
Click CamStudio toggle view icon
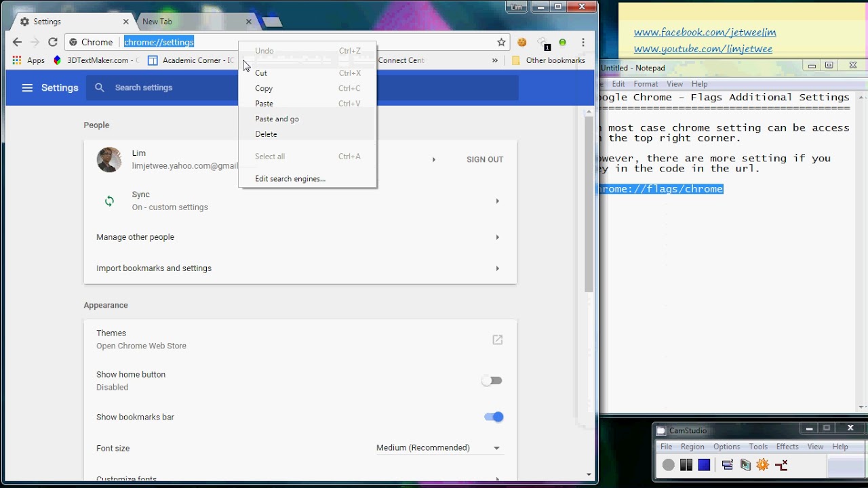click(728, 465)
